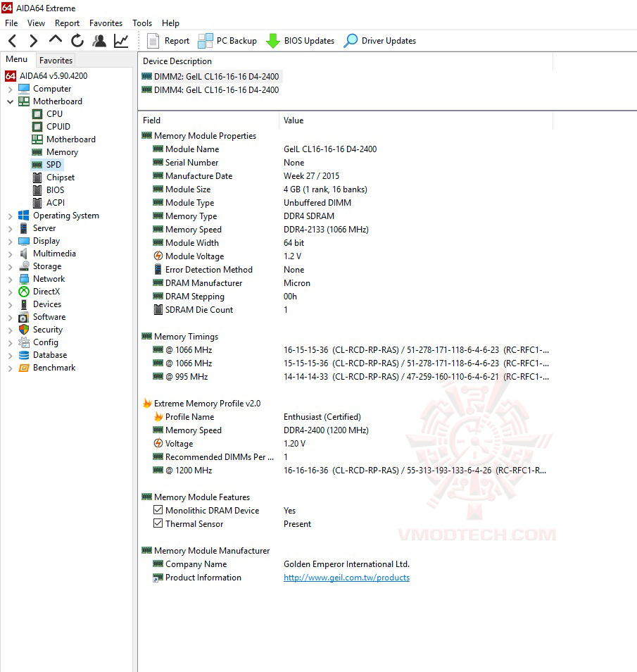The height and width of the screenshot is (672, 637).
Task: Toggle the Thermal Sensor checkbox
Action: 158,523
